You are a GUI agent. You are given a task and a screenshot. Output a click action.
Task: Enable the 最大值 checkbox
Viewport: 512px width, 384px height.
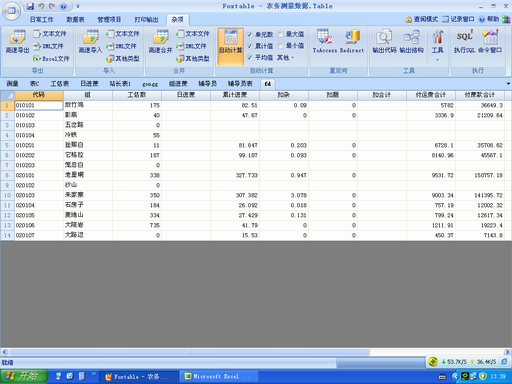[281, 34]
